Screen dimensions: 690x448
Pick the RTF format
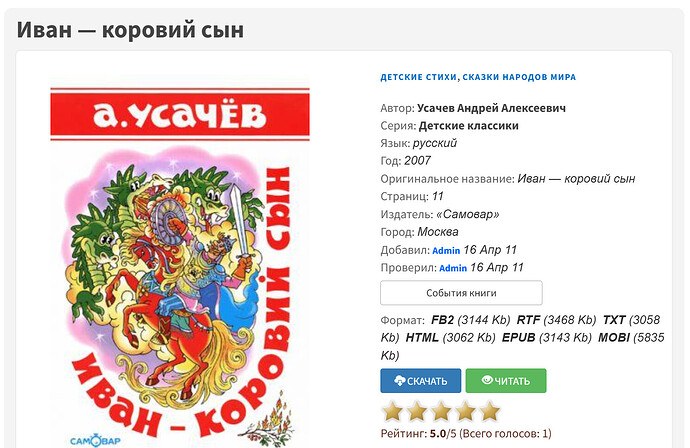tap(528, 320)
